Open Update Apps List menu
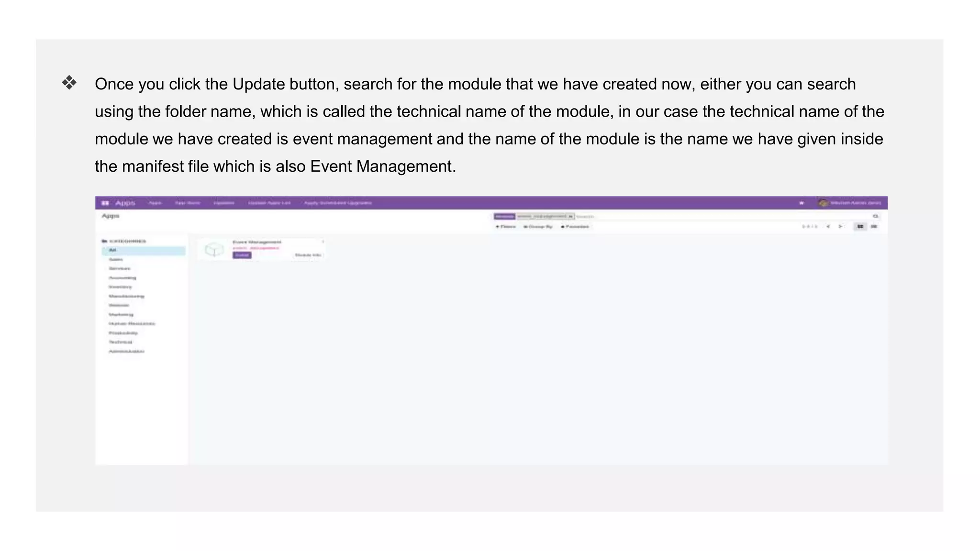 pos(269,203)
